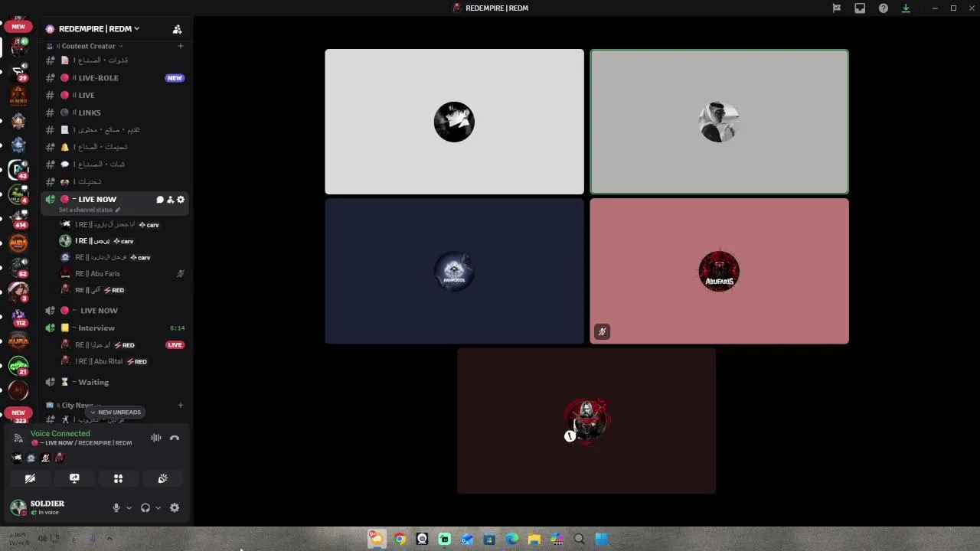Image resolution: width=980 pixels, height=551 pixels.
Task: Open Outlook from taskbar
Action: tap(467, 539)
